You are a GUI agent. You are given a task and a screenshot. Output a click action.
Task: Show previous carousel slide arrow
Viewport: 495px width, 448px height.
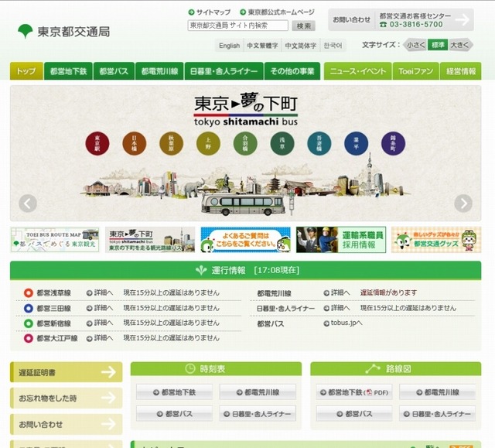point(28,203)
